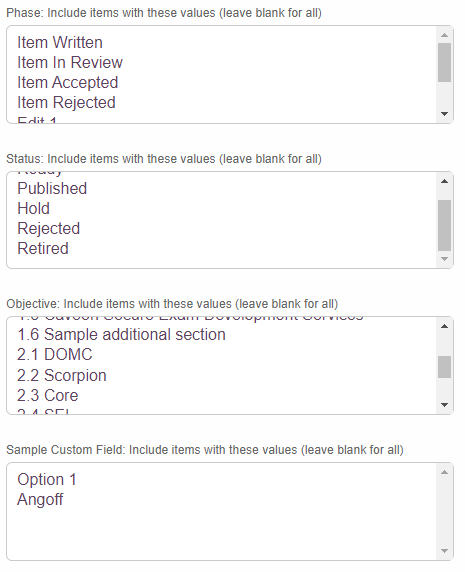Click Phase list scroll down arrow

tap(444, 114)
